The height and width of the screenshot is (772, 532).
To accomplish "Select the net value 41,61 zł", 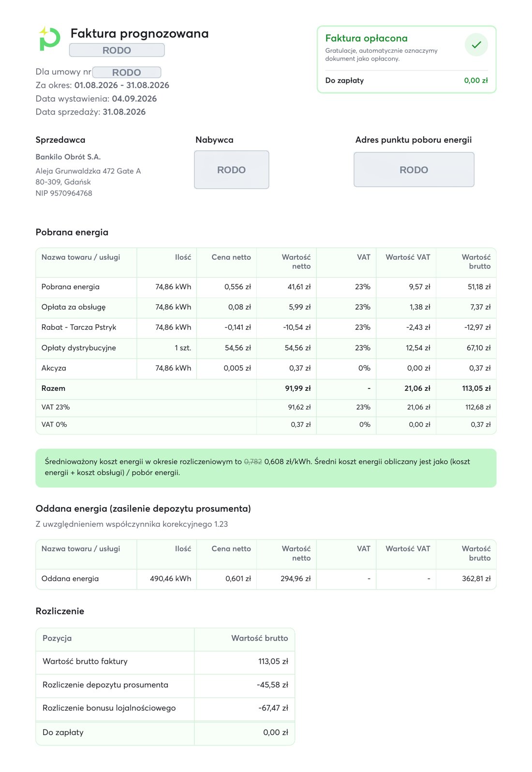I will [299, 287].
